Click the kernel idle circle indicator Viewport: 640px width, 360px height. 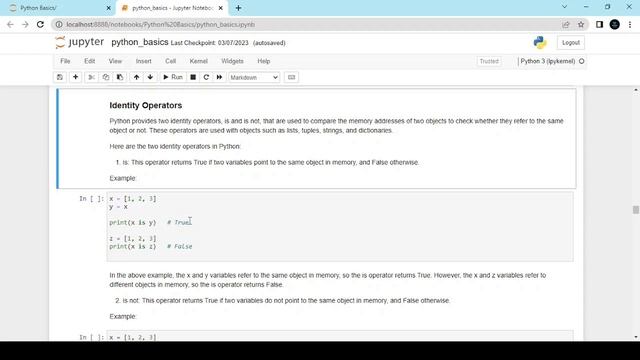point(582,61)
